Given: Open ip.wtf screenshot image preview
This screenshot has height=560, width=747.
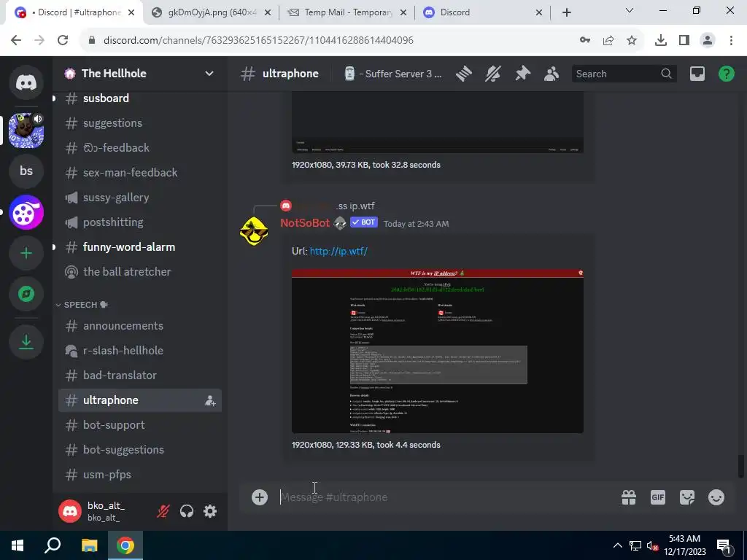Looking at the screenshot, I should [x=438, y=351].
